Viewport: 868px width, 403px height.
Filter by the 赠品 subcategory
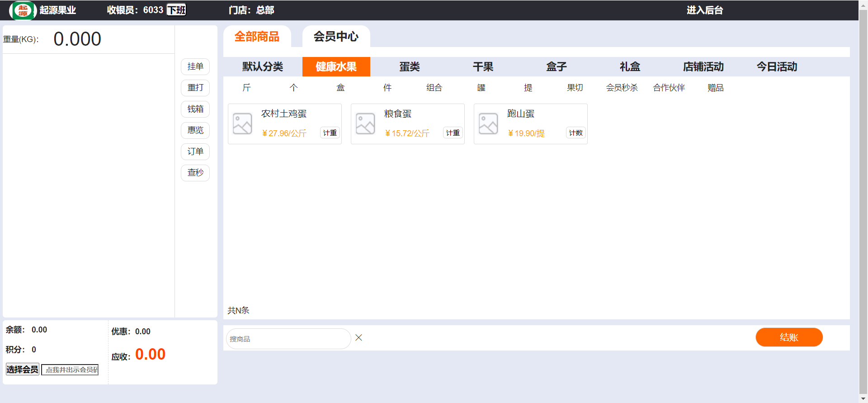716,87
